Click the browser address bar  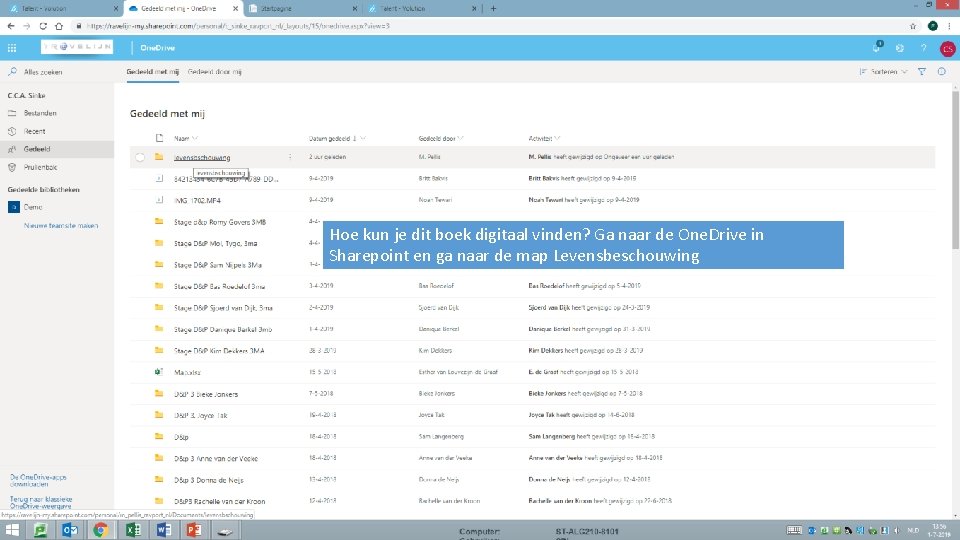(x=490, y=26)
